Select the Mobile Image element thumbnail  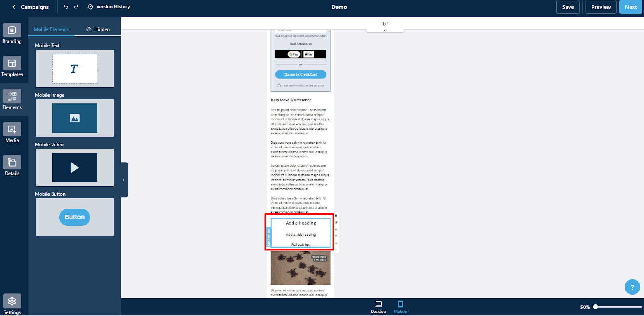click(75, 118)
